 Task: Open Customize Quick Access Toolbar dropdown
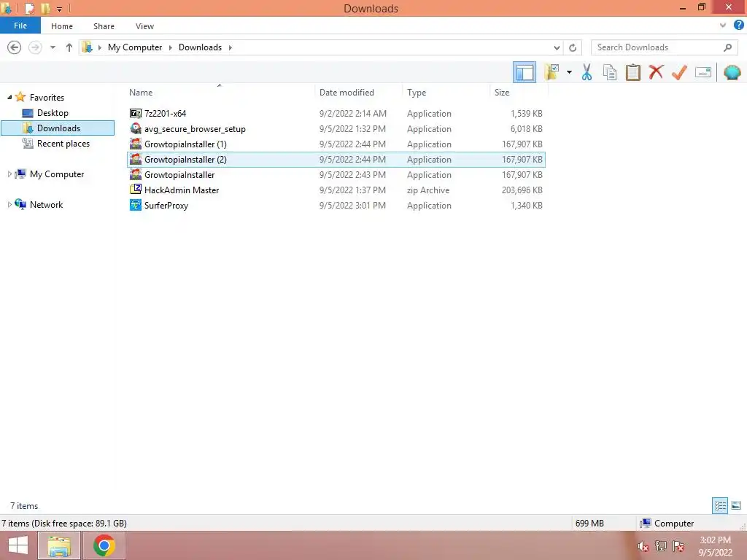pos(59,9)
